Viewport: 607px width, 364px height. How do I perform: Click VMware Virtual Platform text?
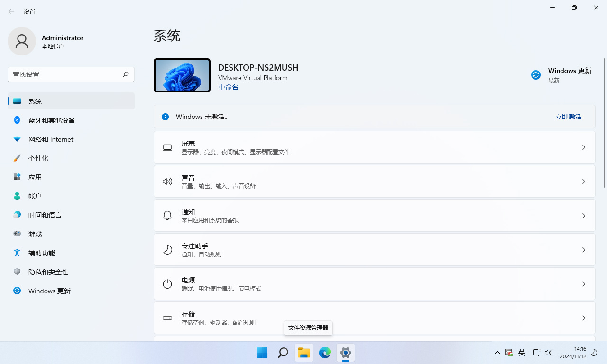click(x=253, y=78)
